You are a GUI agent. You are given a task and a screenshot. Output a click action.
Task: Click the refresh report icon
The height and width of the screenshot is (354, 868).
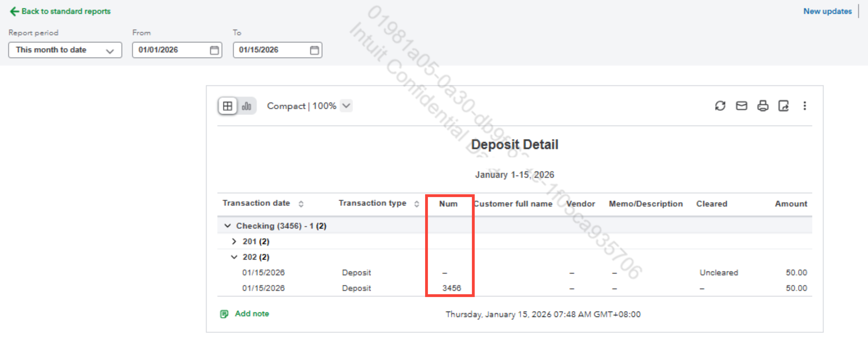pos(720,106)
